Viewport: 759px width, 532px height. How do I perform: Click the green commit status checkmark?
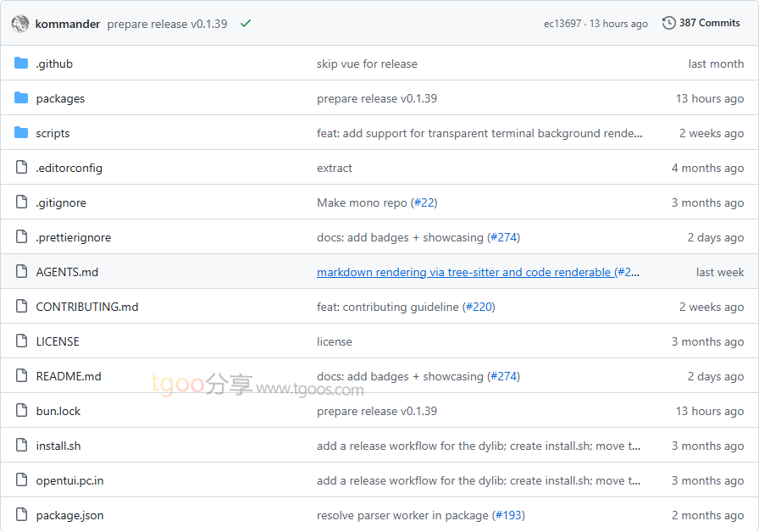click(246, 24)
